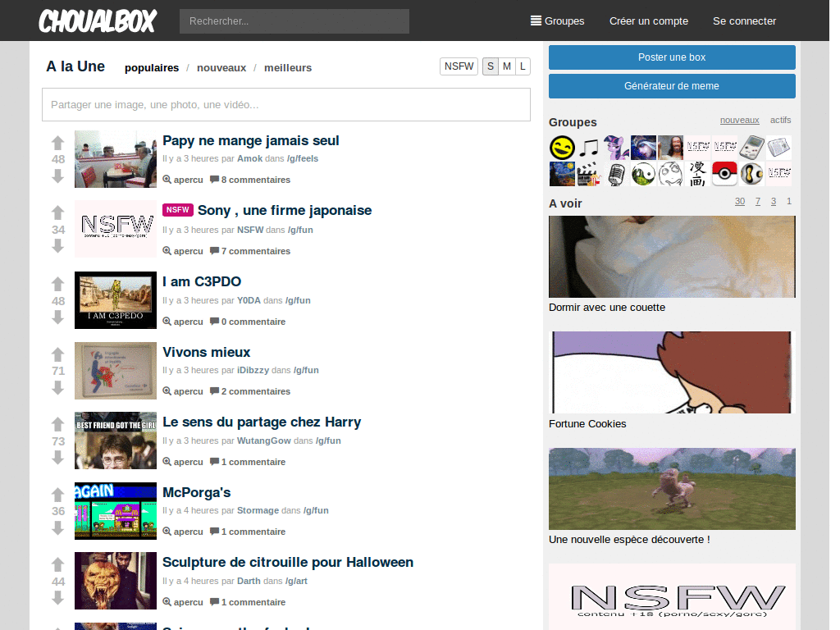The width and height of the screenshot is (840, 630).
Task: Open '7 commentaires' on Sony post
Action: (250, 251)
